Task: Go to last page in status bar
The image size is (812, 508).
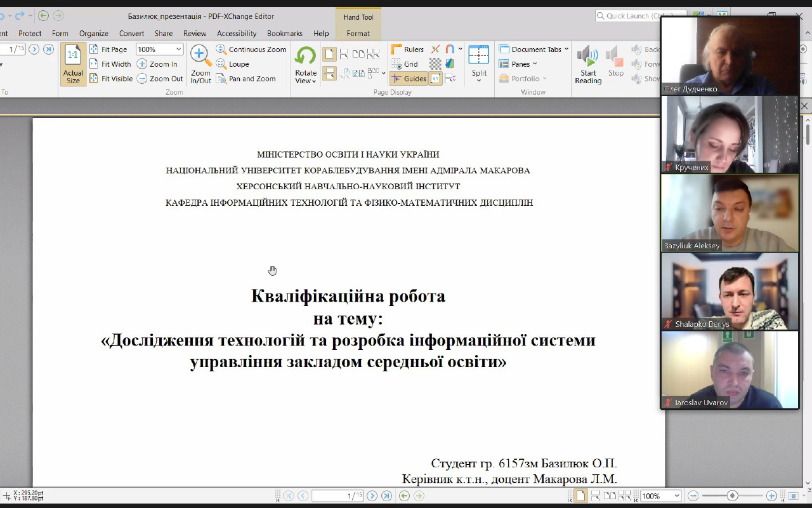Action: coord(386,496)
